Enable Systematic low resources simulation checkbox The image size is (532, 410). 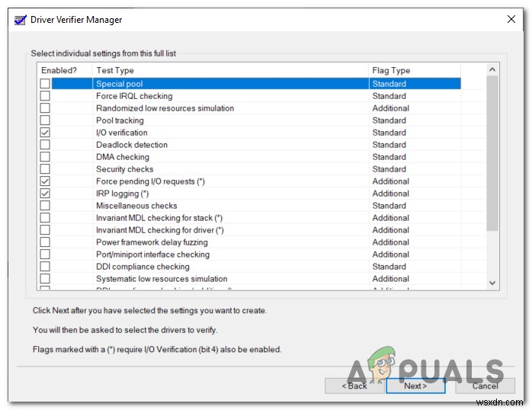pos(45,279)
